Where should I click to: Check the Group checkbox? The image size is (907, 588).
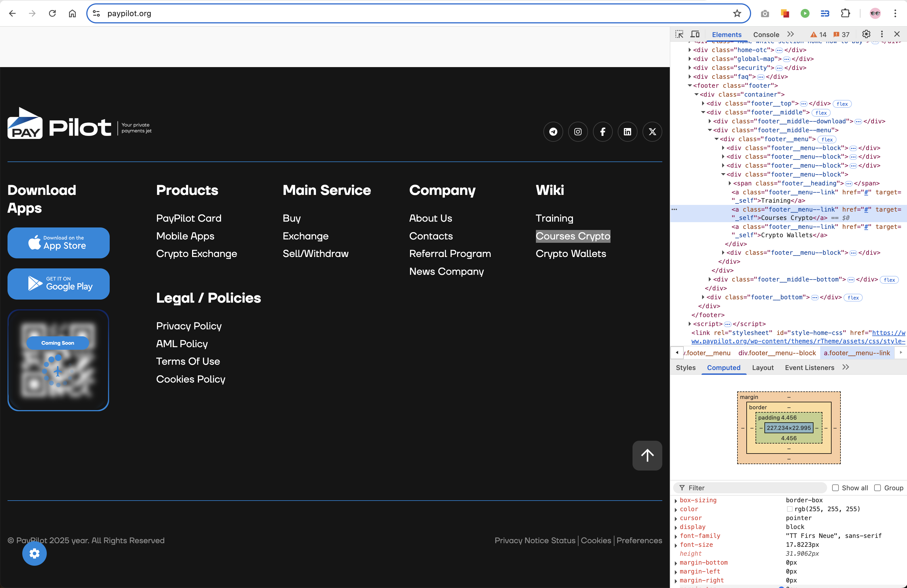coord(878,488)
